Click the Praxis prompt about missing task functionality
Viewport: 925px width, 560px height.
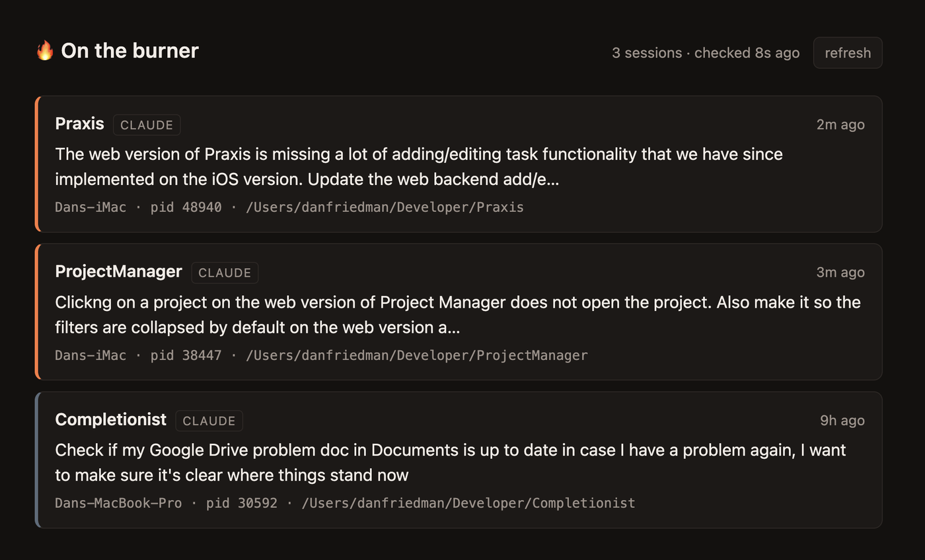coord(419,166)
